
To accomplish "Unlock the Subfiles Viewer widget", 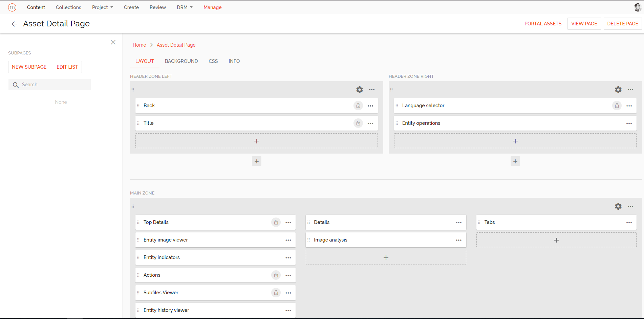I will click(x=276, y=292).
